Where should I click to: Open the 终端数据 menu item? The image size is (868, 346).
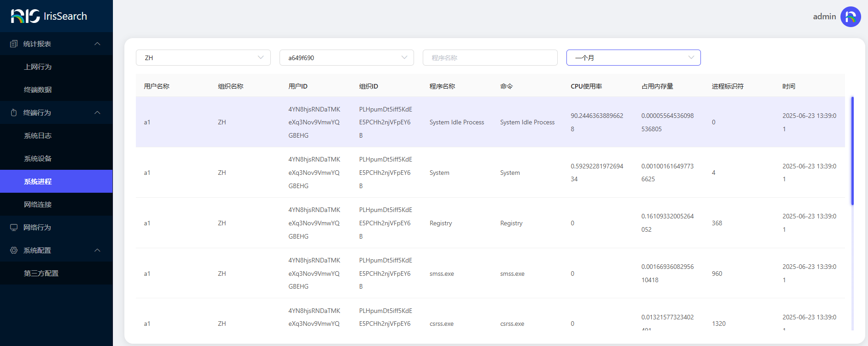(38, 90)
